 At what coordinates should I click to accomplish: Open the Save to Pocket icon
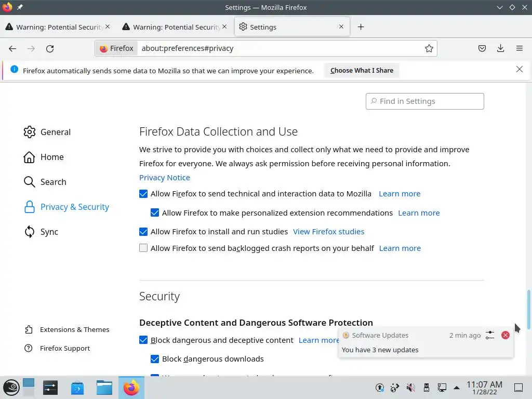tap(482, 48)
